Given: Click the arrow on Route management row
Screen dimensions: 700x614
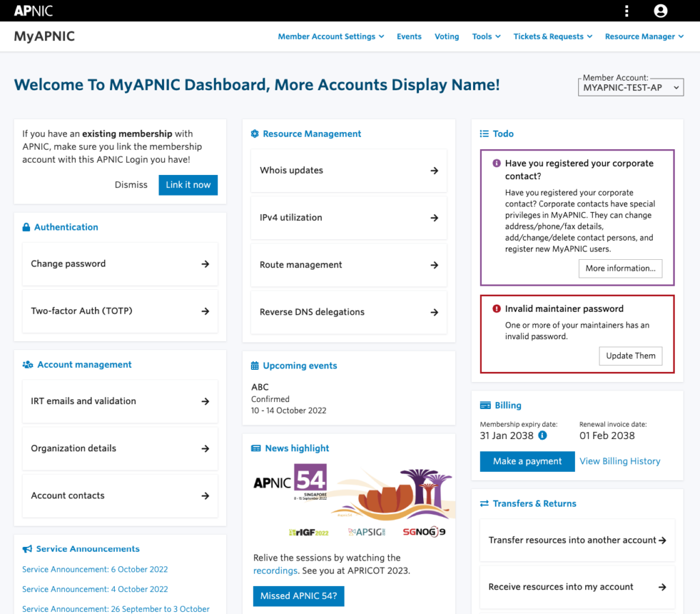Looking at the screenshot, I should pos(434,265).
